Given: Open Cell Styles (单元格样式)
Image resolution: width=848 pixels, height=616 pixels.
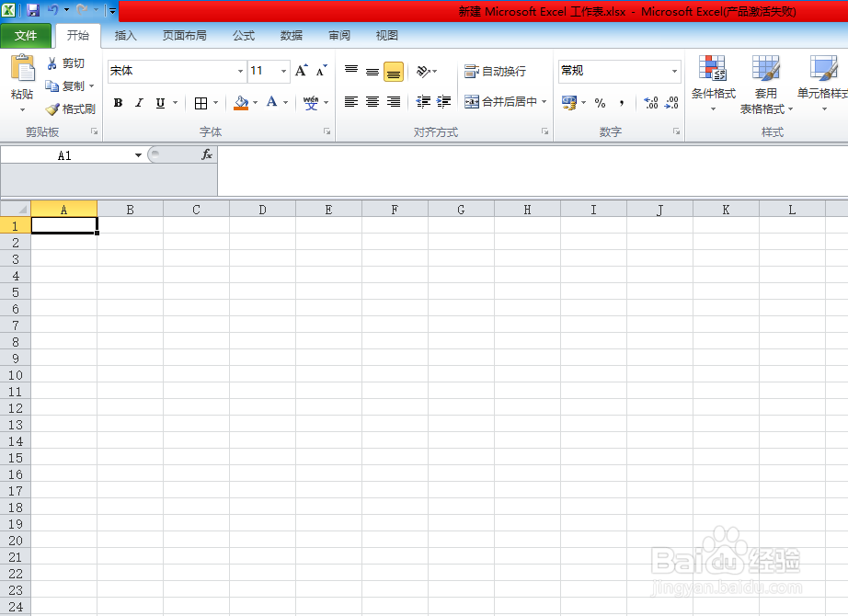Looking at the screenshot, I should (822, 84).
